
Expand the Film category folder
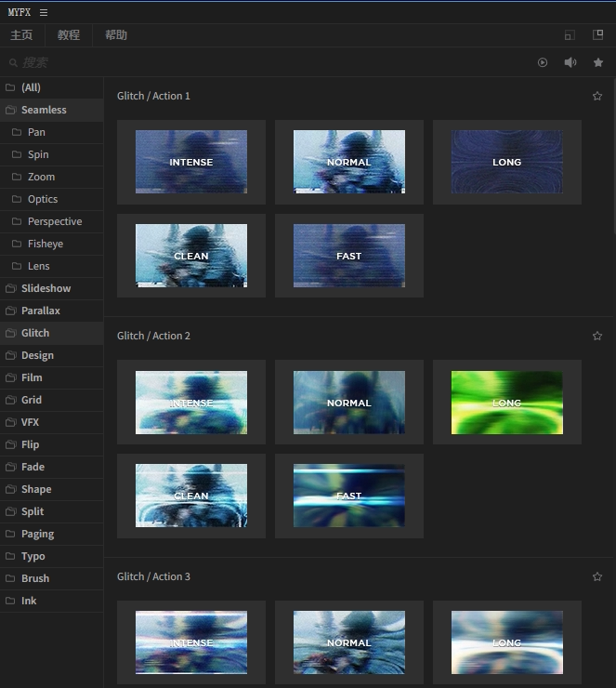tap(52, 377)
